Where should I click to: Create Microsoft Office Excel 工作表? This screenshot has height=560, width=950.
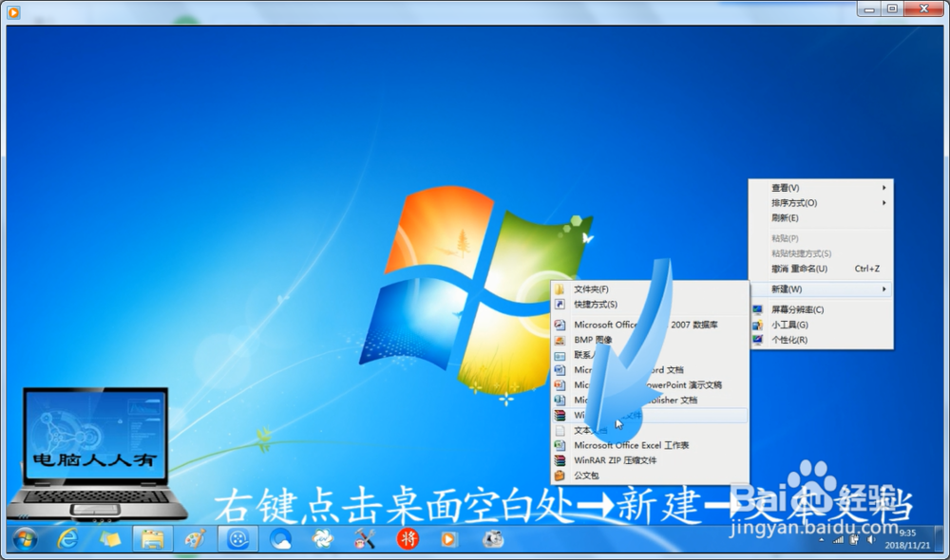(x=650, y=445)
